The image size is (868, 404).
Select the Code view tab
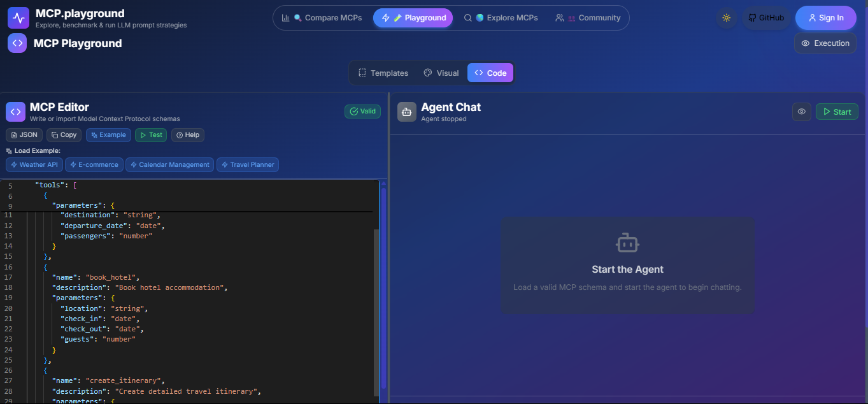point(490,73)
